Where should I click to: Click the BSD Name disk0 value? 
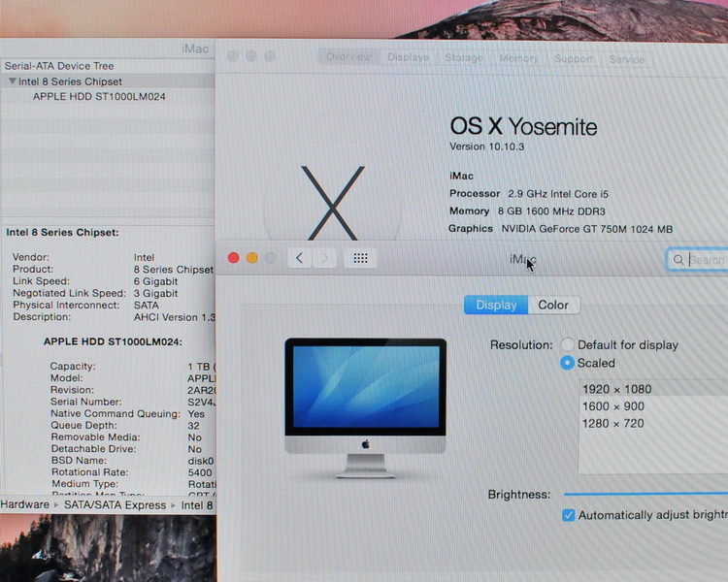201,461
